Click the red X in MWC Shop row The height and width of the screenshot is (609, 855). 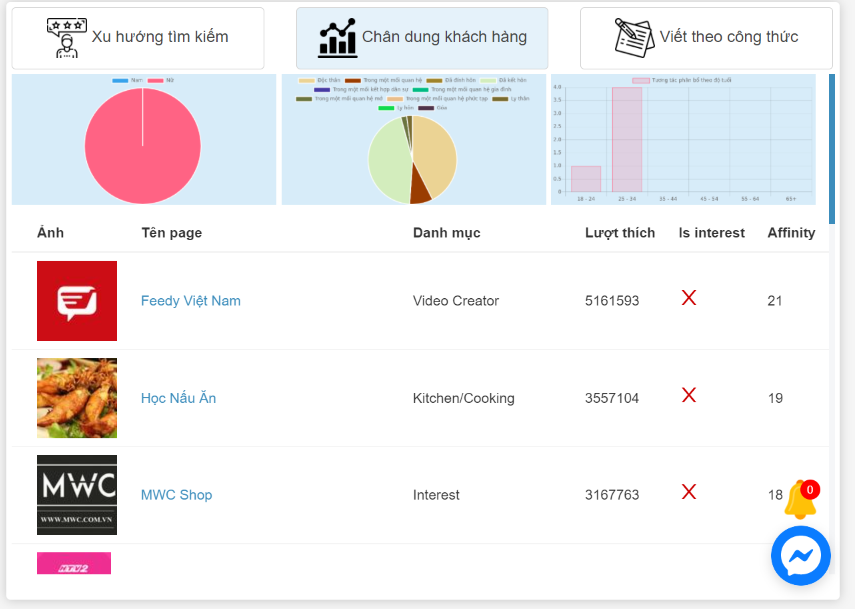tap(689, 492)
